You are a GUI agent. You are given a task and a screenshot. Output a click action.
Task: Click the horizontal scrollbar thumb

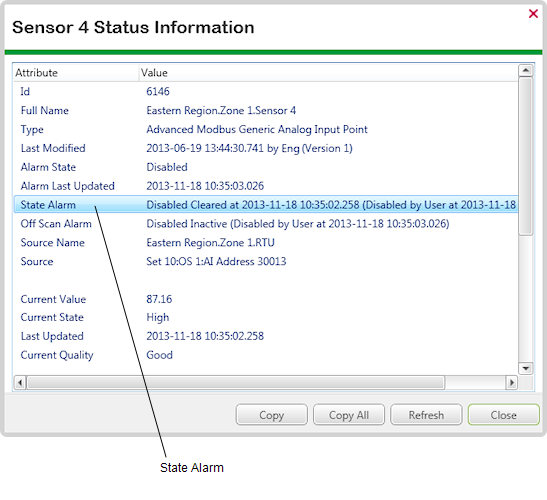pyautogui.click(x=236, y=382)
